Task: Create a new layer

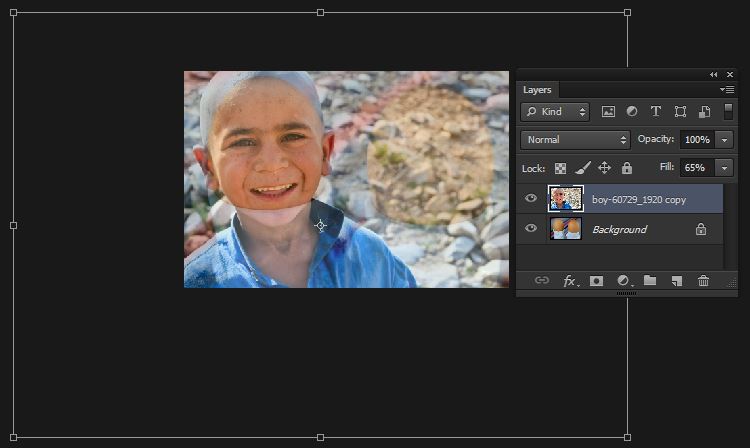Action: (x=676, y=281)
